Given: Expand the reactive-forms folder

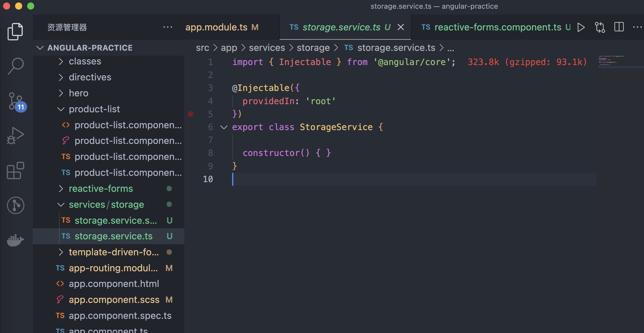Looking at the screenshot, I should pyautogui.click(x=101, y=189).
